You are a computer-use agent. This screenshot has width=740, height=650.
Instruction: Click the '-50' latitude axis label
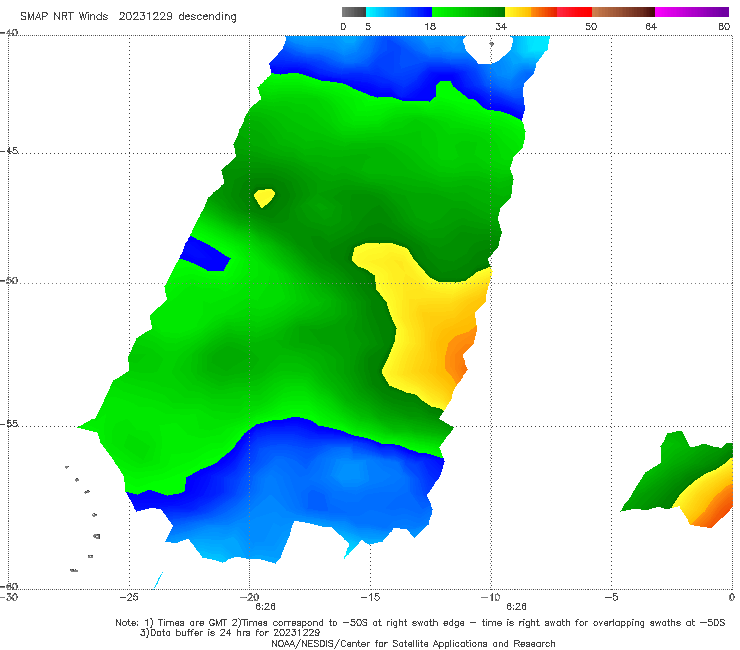point(9,280)
